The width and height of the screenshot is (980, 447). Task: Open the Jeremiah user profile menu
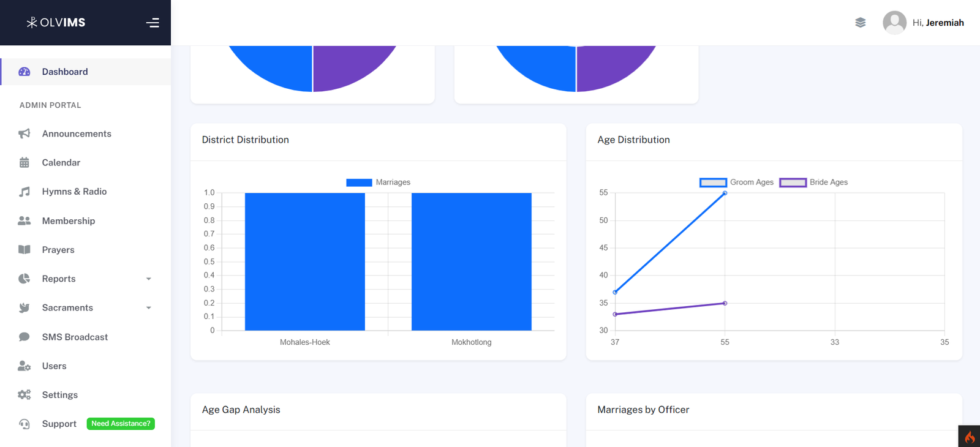click(x=923, y=23)
